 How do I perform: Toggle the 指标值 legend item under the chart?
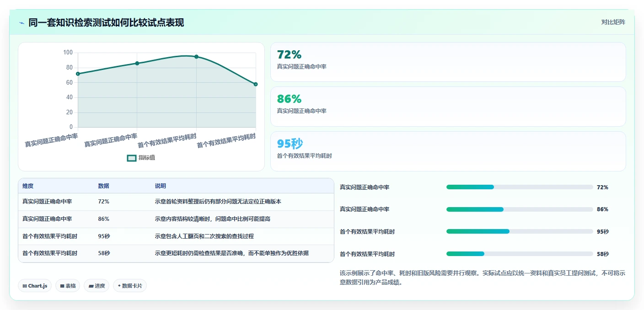[x=141, y=158]
